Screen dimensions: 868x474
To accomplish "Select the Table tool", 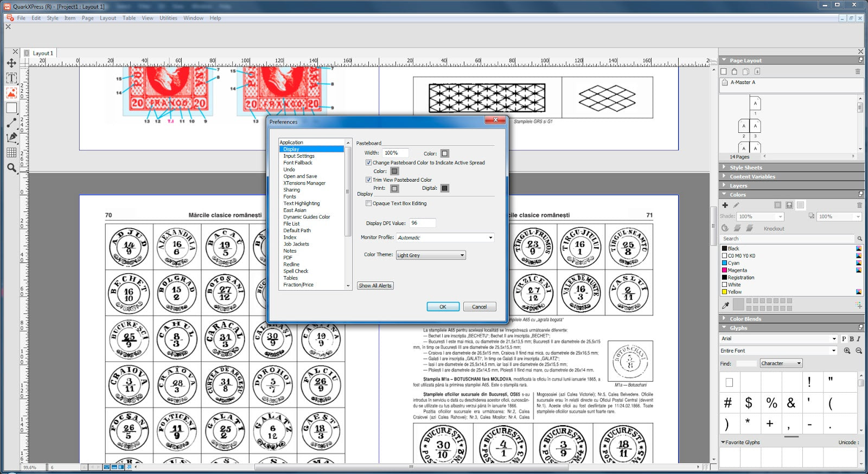I will [x=11, y=152].
